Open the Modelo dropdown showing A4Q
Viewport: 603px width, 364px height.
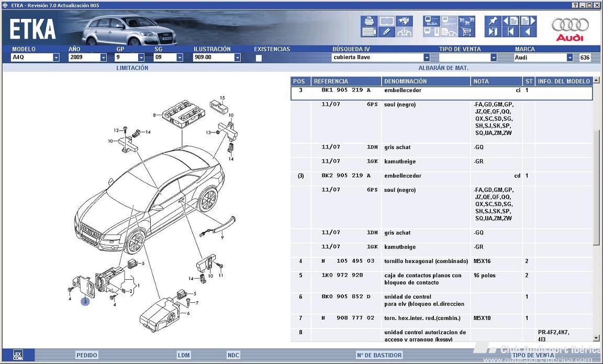(56, 58)
